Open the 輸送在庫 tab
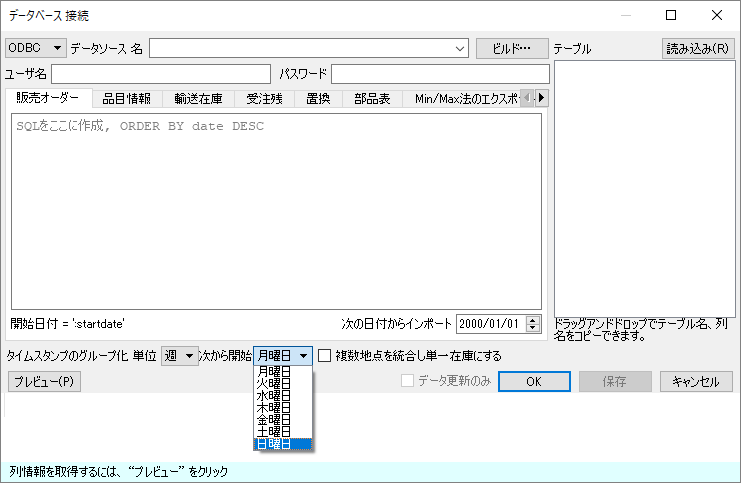Screen dimensions: 741x483 198,98
